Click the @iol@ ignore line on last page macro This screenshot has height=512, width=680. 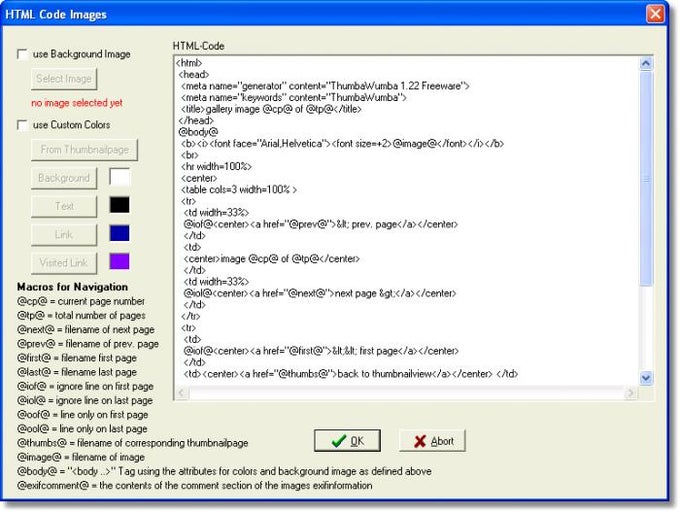(85, 401)
